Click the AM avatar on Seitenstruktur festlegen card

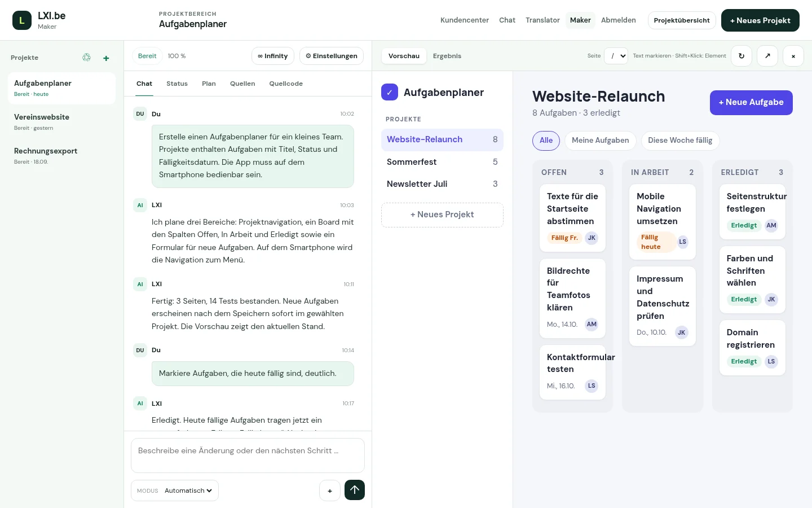click(x=771, y=225)
